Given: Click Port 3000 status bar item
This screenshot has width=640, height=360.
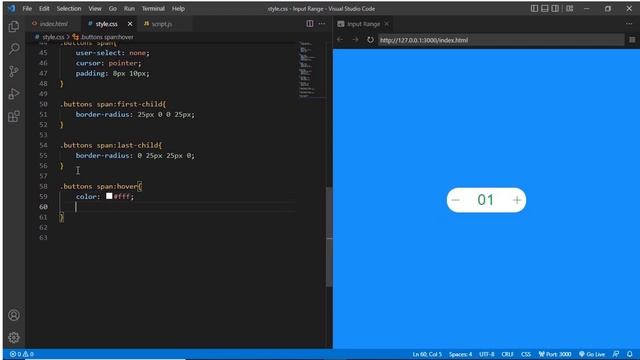Looking at the screenshot, I should click(555, 354).
